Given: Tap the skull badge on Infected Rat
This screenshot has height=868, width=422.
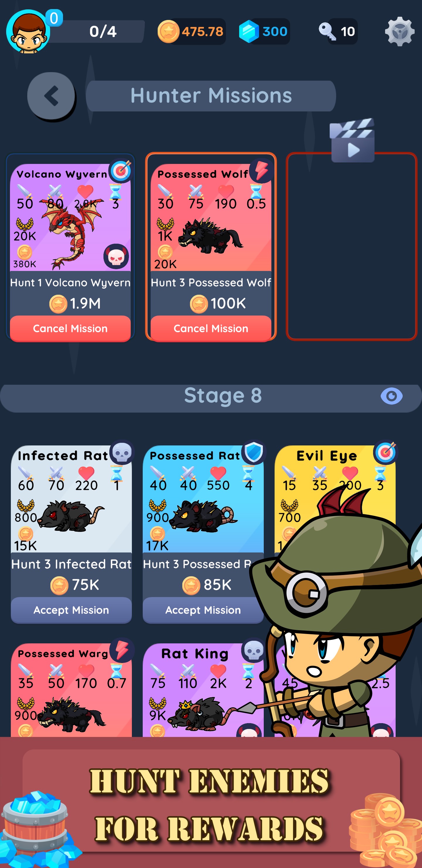Looking at the screenshot, I should click(x=122, y=452).
